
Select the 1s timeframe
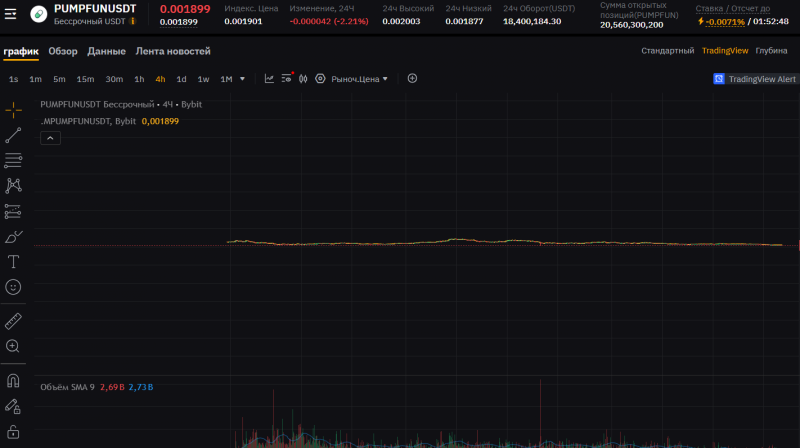13,79
